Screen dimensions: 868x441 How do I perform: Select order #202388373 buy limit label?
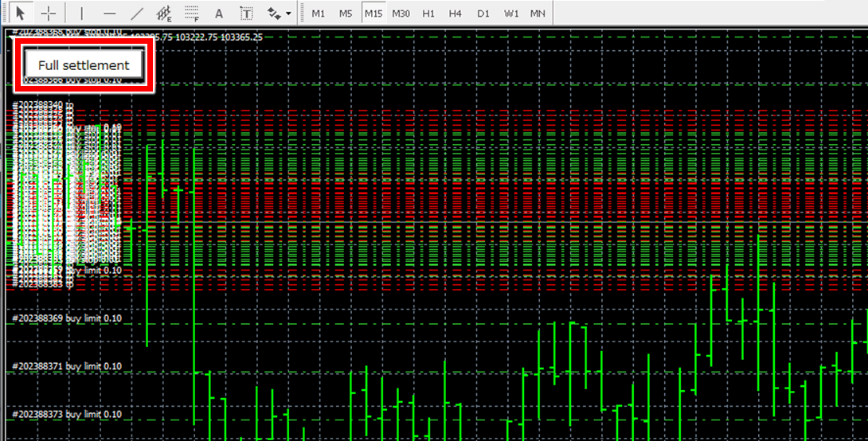(66, 415)
